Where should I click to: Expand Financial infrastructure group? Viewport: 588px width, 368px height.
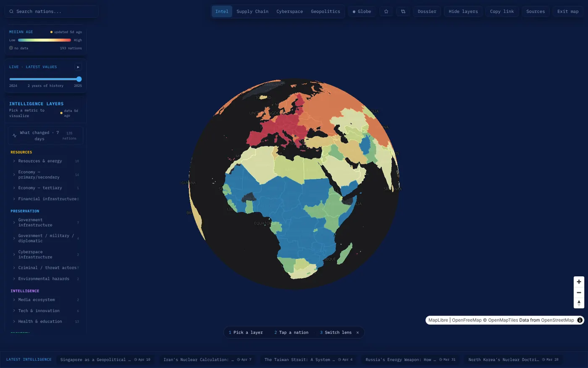pos(45,199)
